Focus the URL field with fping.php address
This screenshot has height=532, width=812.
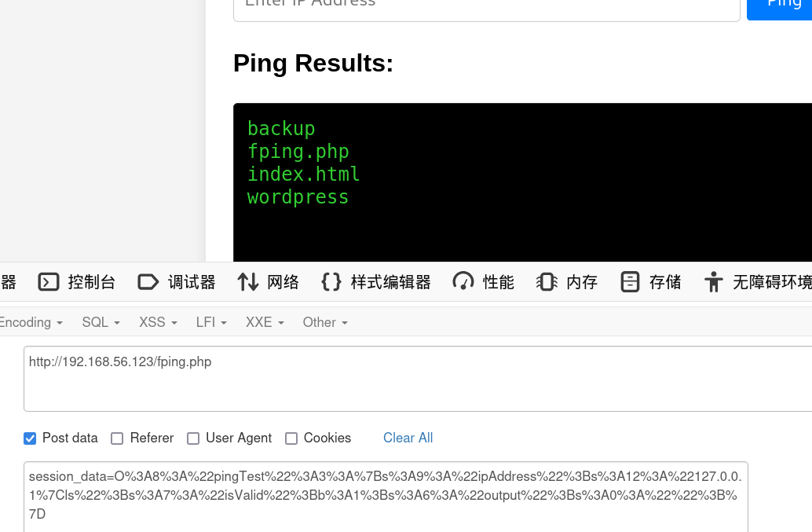coord(418,379)
